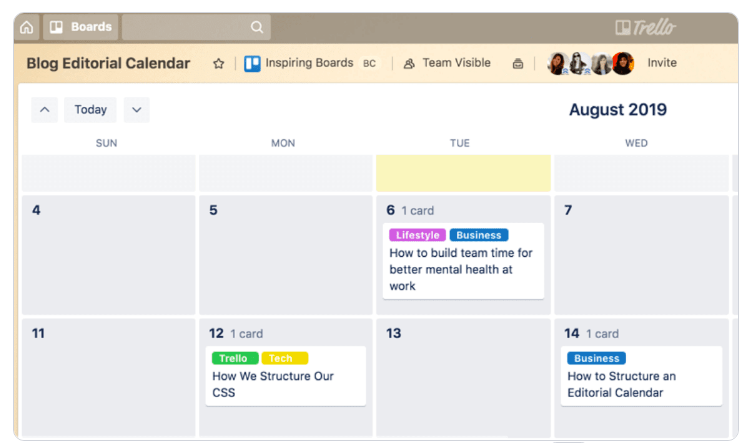Go to Trello home icon

pyautogui.click(x=27, y=27)
